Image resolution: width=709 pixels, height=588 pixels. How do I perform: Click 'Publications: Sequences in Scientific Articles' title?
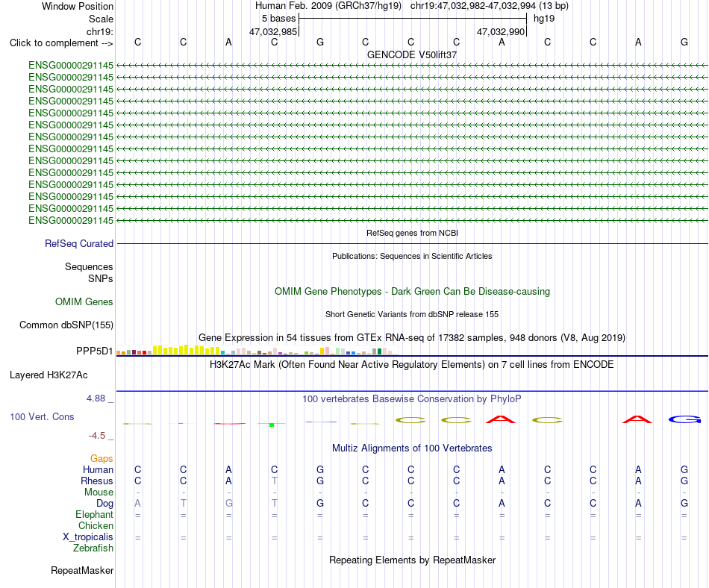coord(412,256)
